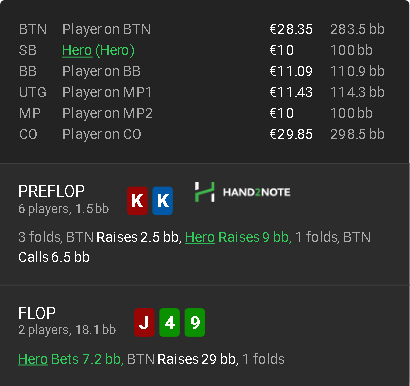Click the €28.35 stack amount
Viewport: 410px width, 386px height.
point(291,29)
